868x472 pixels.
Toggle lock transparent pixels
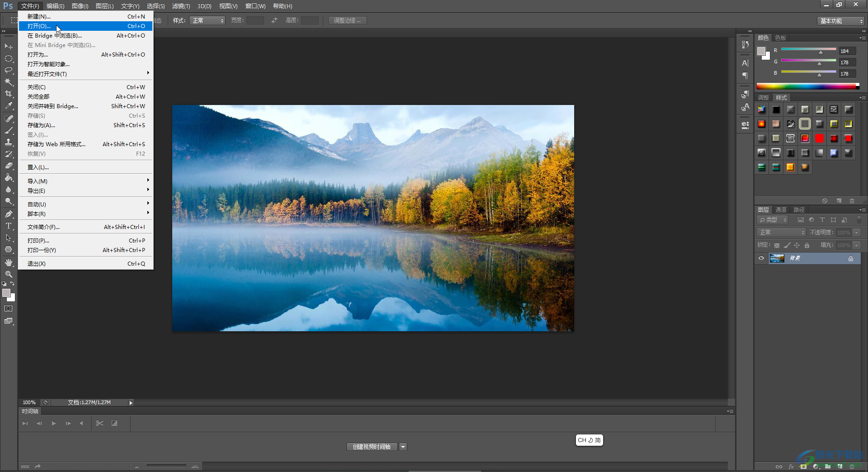777,245
